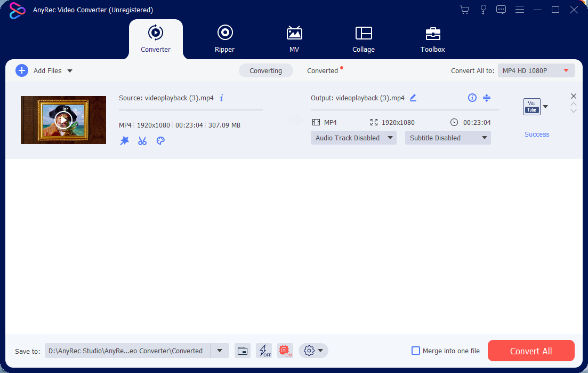Open the Audio Track Disabled dropdown
Screen dimensions: 588x373
coord(353,138)
